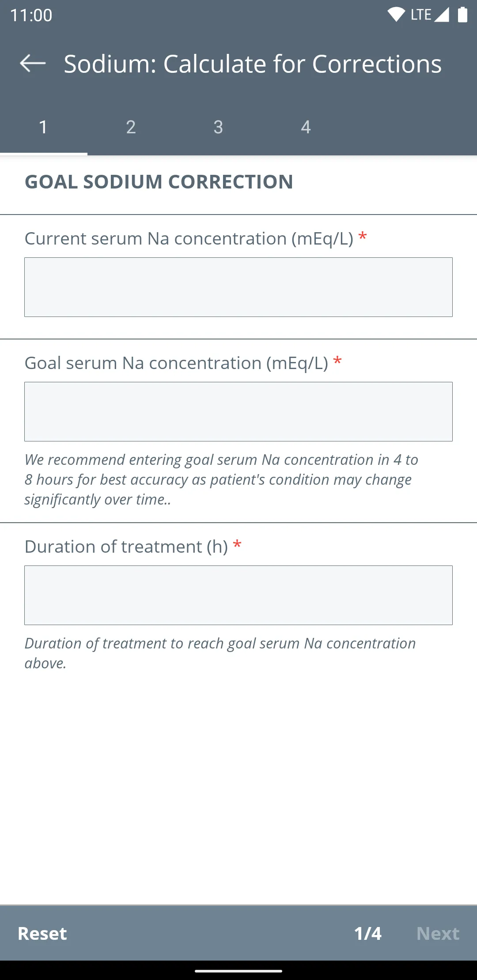Image resolution: width=477 pixels, height=980 pixels.
Task: Open step tab 4
Action: [306, 127]
